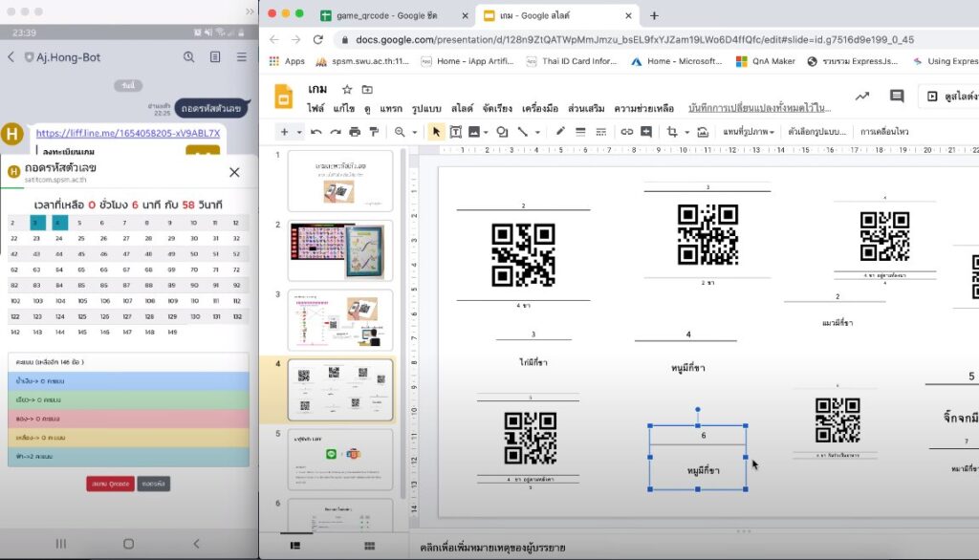Insert a text box with the text box tool
979x560 pixels.
click(456, 132)
